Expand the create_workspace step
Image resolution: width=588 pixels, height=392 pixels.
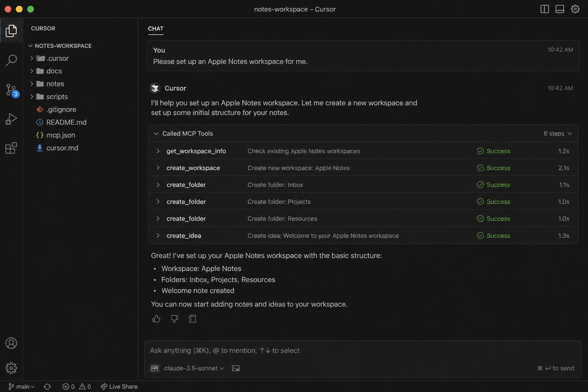tap(158, 168)
